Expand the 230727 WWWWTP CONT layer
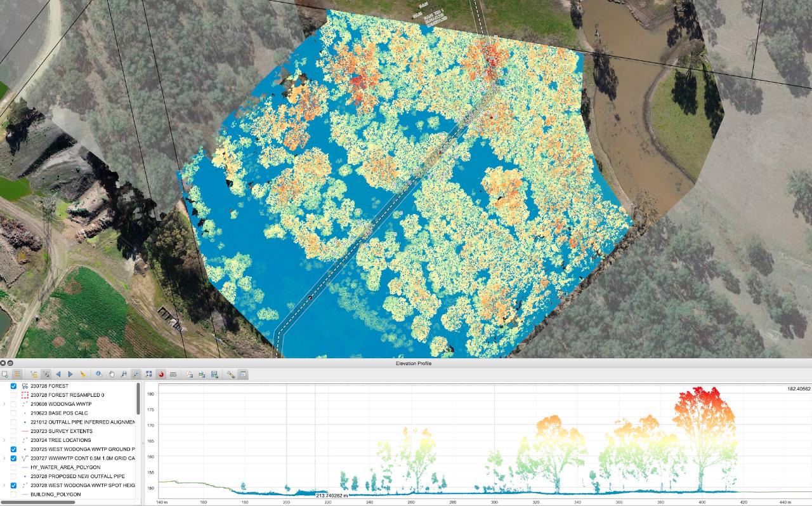 coord(4,458)
